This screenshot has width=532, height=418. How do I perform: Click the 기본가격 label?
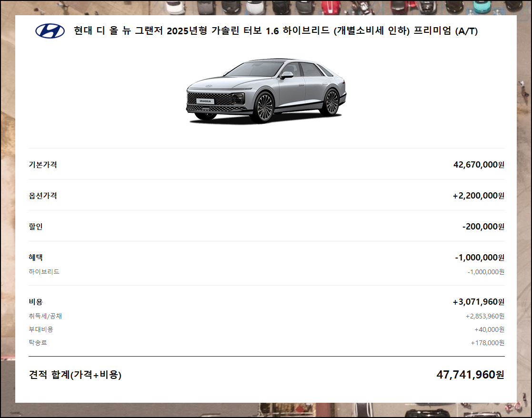[43, 165]
